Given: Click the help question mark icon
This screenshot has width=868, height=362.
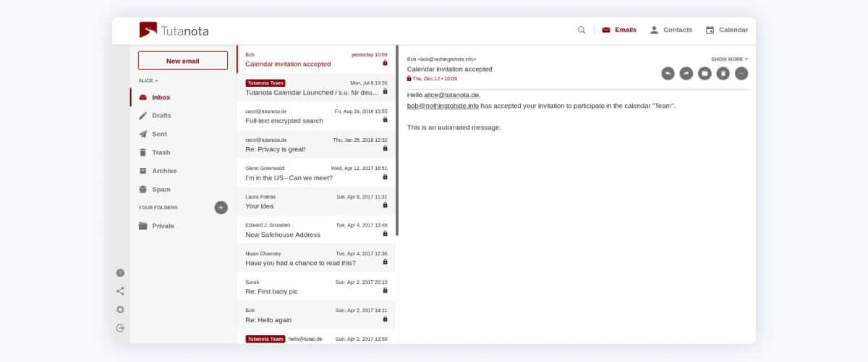Looking at the screenshot, I should (120, 273).
